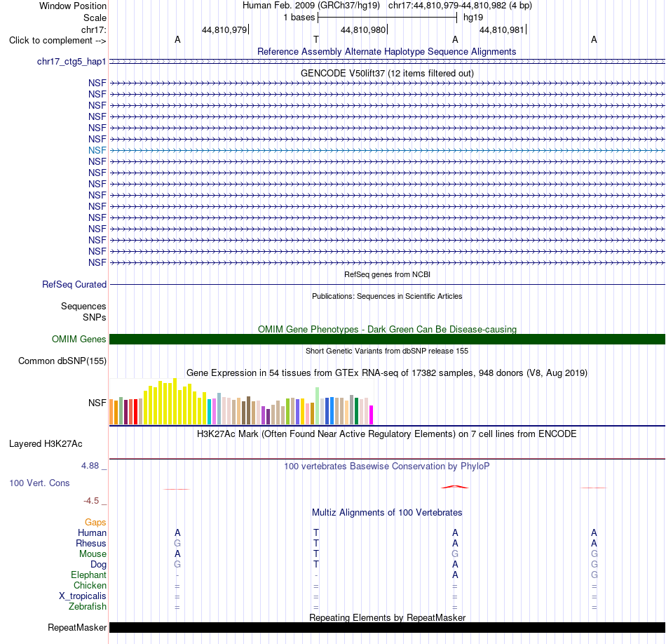Click the 'Rhesus' species label
Viewport: 666px width, 644px height.
coord(91,544)
